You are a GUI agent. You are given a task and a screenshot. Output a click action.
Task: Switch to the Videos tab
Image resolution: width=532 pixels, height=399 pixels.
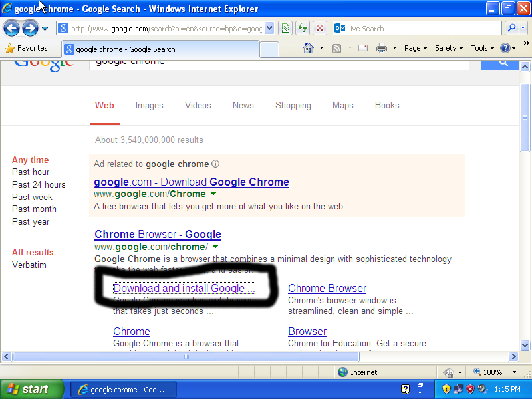[x=198, y=106]
